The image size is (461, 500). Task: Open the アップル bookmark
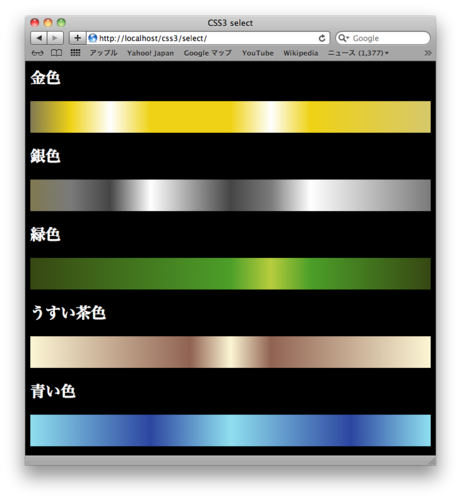tap(103, 53)
